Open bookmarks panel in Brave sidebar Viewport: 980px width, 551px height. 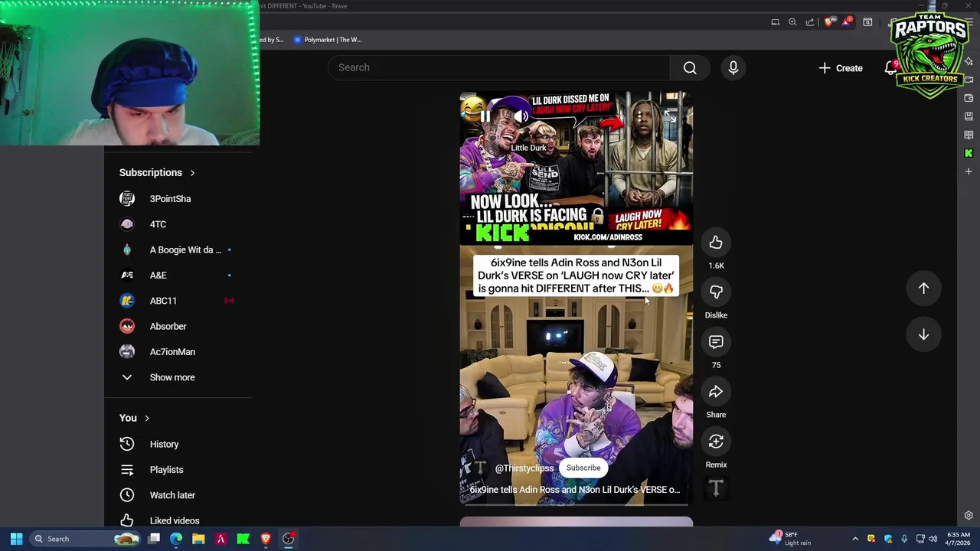coord(969,116)
